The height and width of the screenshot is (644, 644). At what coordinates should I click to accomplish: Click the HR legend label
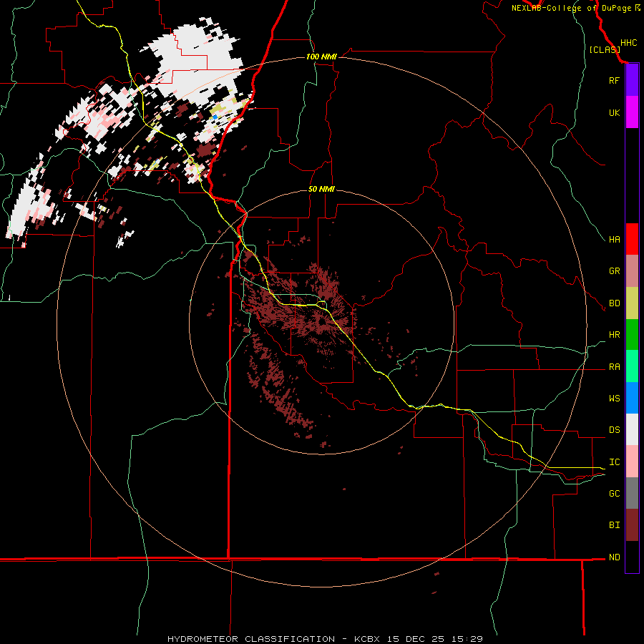click(x=614, y=335)
